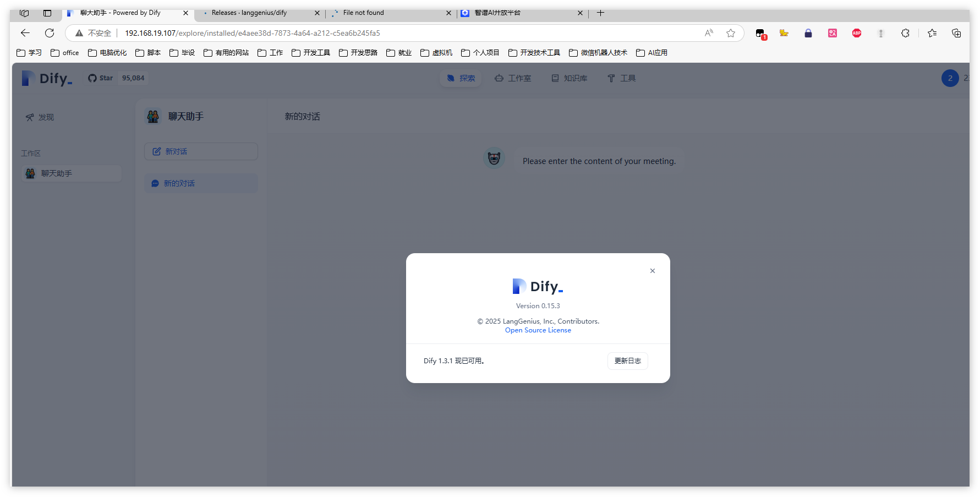Open the extension icon with red badge
The image size is (980, 497).
coord(760,34)
